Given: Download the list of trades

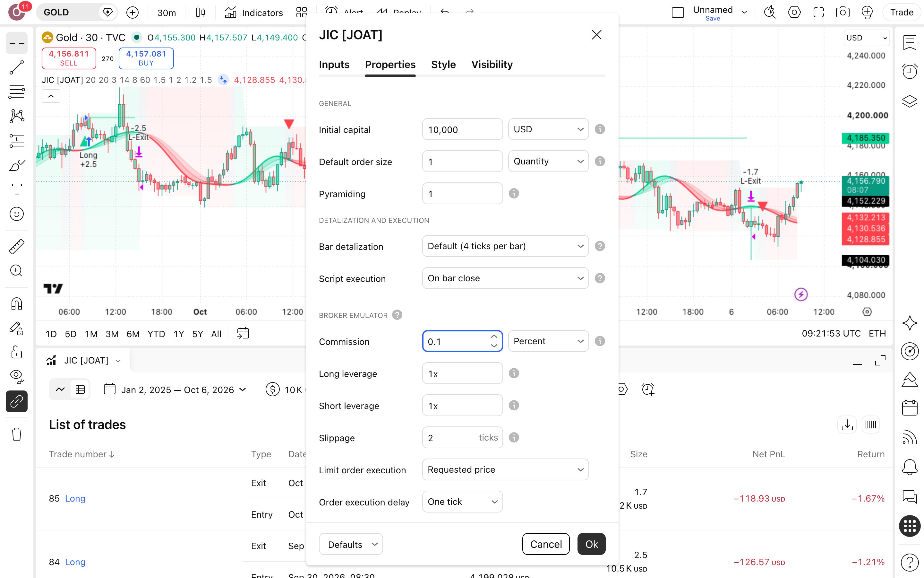Looking at the screenshot, I should [x=847, y=425].
